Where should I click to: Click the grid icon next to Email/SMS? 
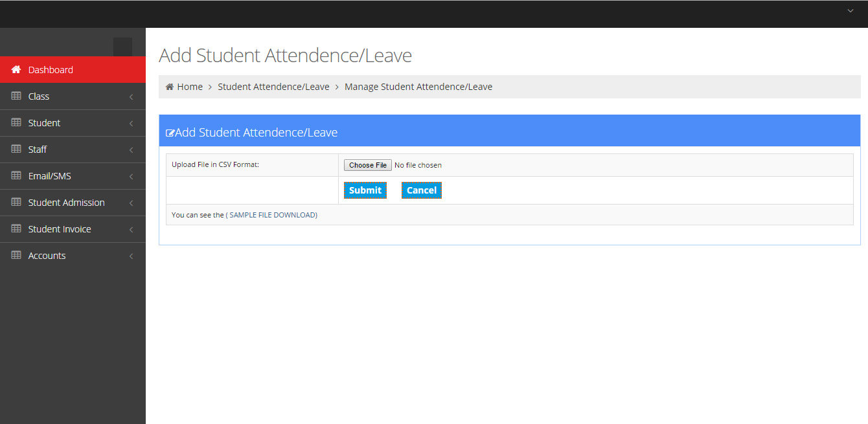pos(16,175)
